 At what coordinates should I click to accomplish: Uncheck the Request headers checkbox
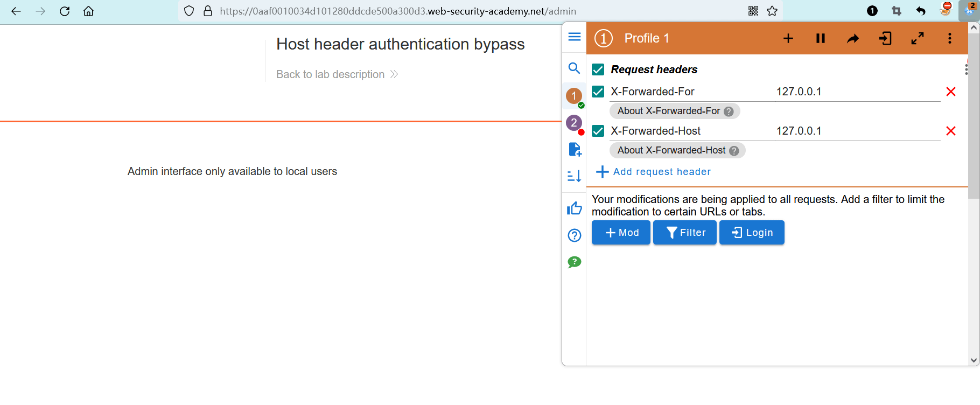point(598,69)
